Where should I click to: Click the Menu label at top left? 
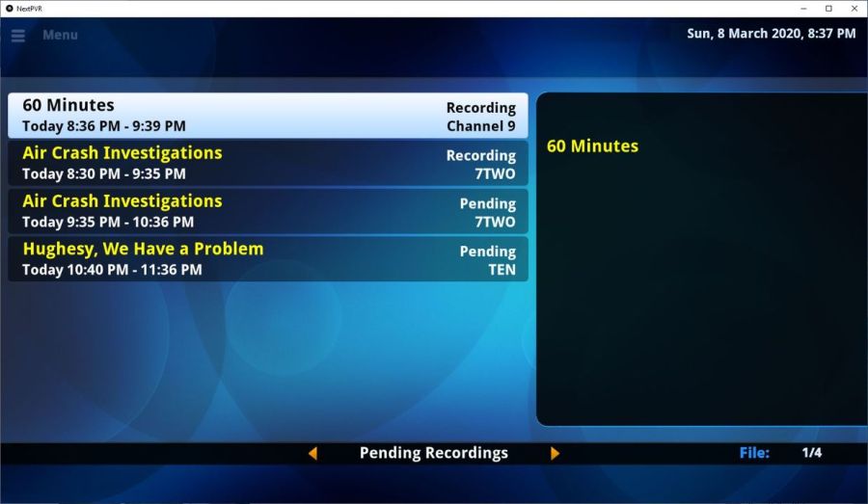tap(60, 35)
